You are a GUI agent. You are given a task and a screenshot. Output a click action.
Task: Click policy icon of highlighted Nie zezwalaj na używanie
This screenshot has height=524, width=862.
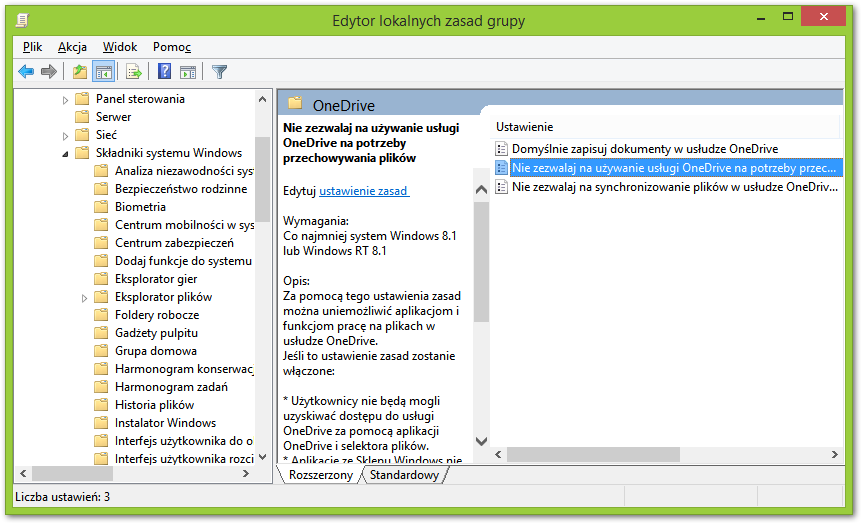(x=501, y=168)
